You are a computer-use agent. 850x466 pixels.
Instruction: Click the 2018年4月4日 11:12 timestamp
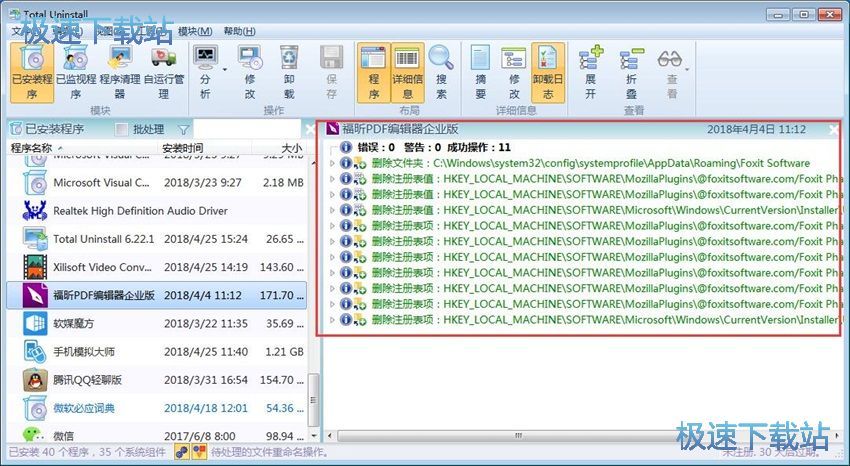[x=756, y=130]
